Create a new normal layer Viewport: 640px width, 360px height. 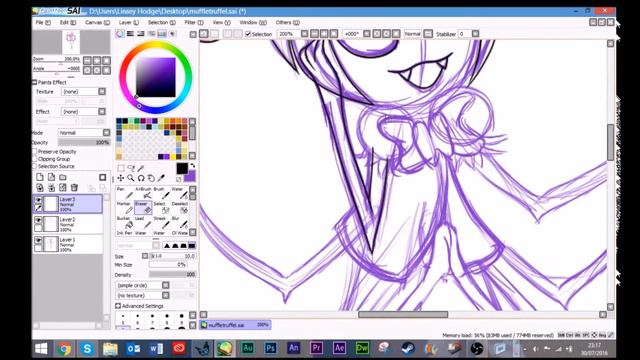coord(40,177)
